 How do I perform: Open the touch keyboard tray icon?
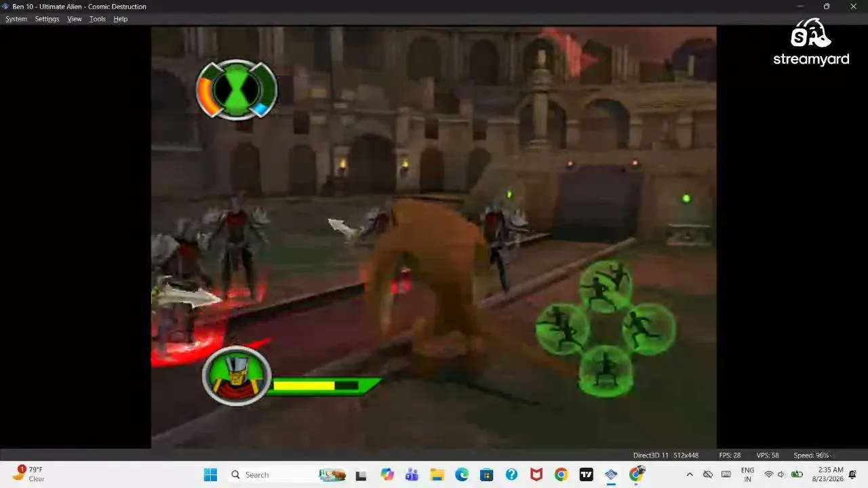click(x=726, y=474)
